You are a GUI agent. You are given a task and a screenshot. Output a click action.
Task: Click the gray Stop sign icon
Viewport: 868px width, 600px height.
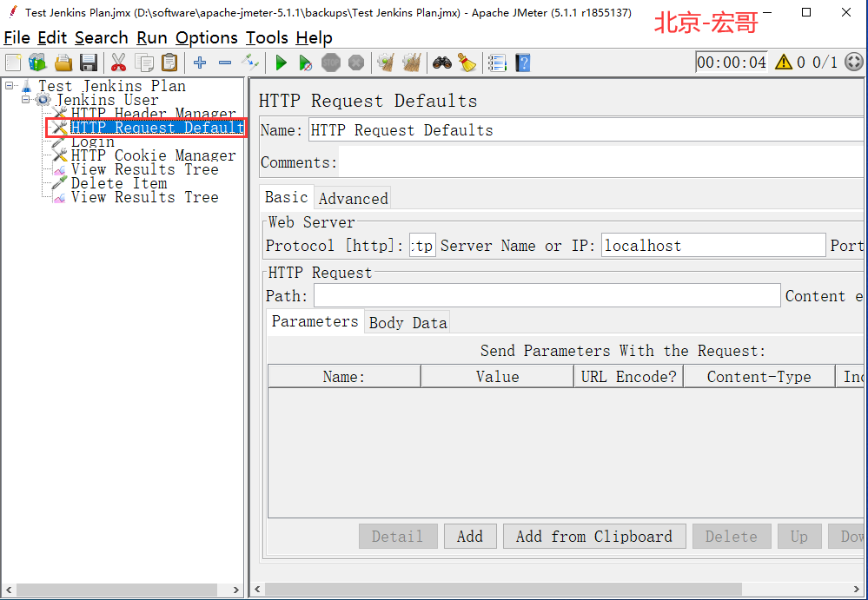click(331, 63)
